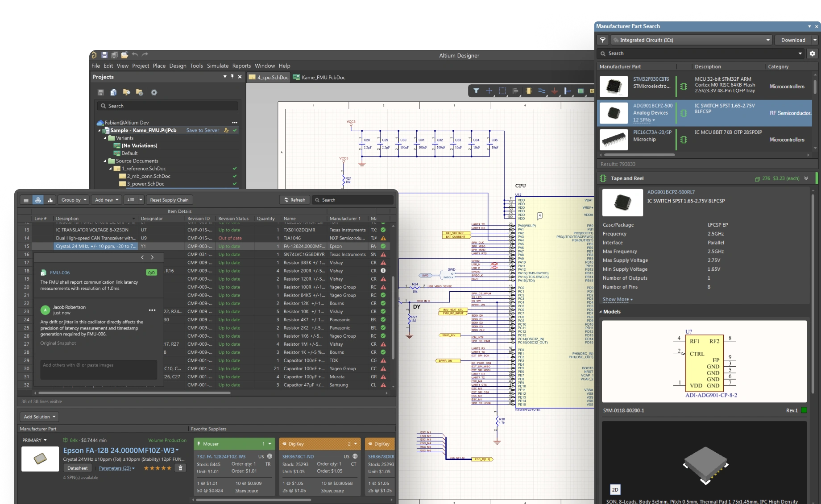Viewport: 821px width, 504px height.
Task: Select the Place Wire tool
Action: coord(542,91)
